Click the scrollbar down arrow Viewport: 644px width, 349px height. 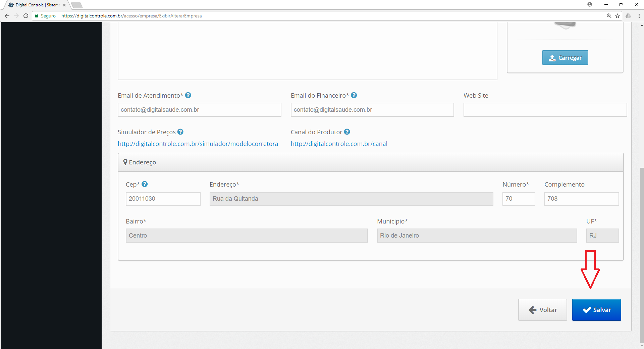pos(642,346)
